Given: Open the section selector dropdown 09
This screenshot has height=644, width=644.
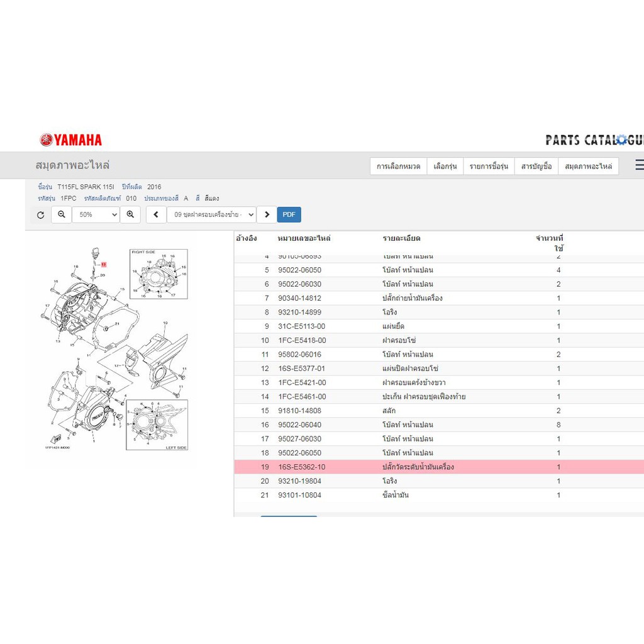Looking at the screenshot, I should (x=211, y=214).
